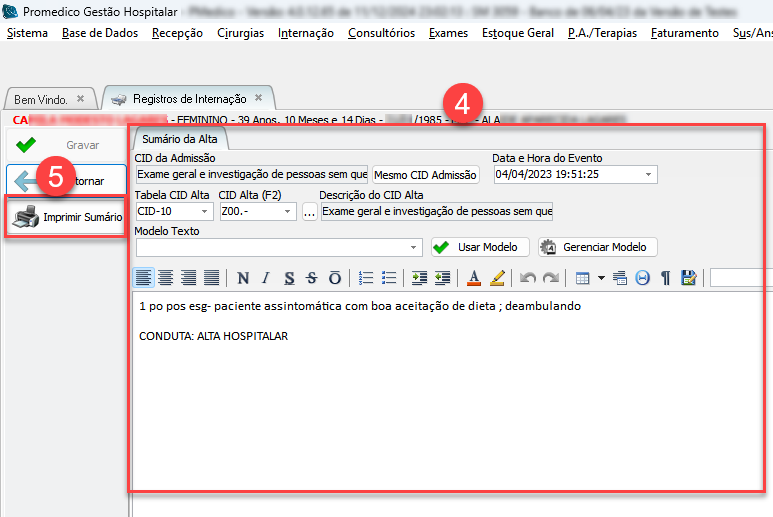This screenshot has height=517, width=773.
Task: Click the Usar Modelo button
Action: [477, 247]
